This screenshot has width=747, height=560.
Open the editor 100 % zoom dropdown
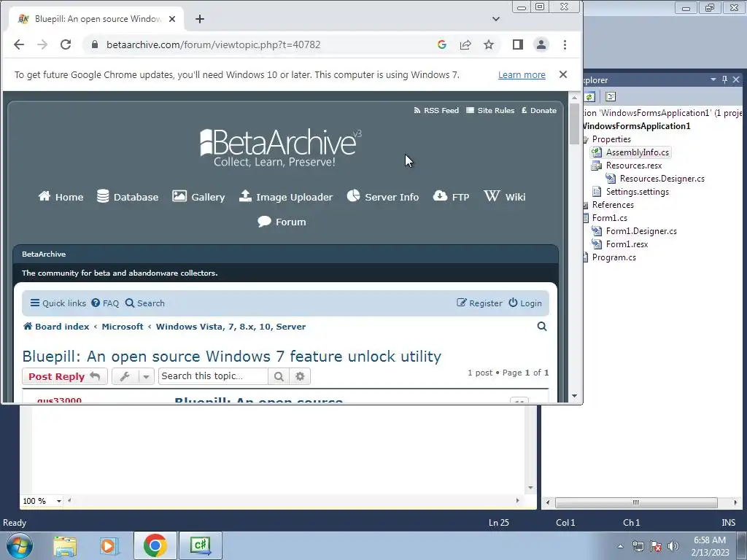[58, 501]
